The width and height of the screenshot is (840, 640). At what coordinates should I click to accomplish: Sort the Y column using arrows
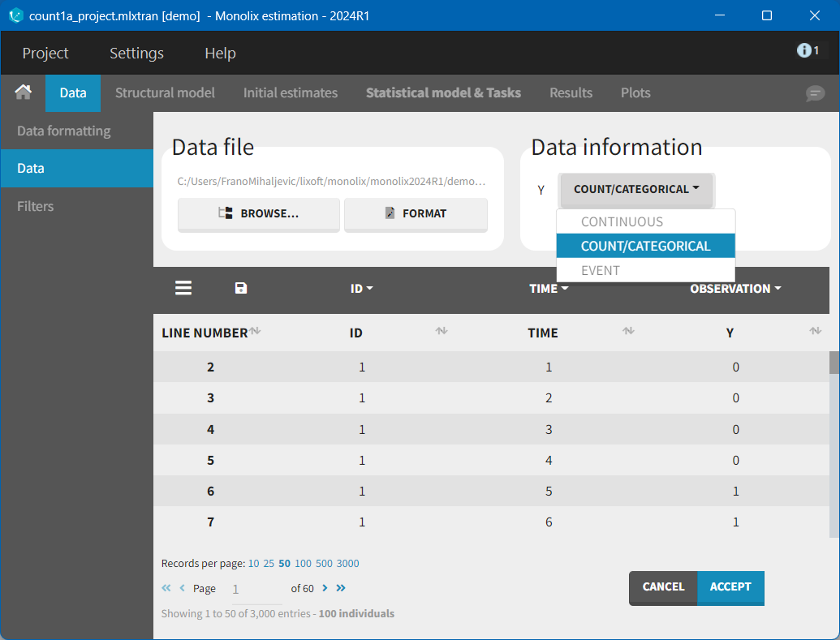815,331
